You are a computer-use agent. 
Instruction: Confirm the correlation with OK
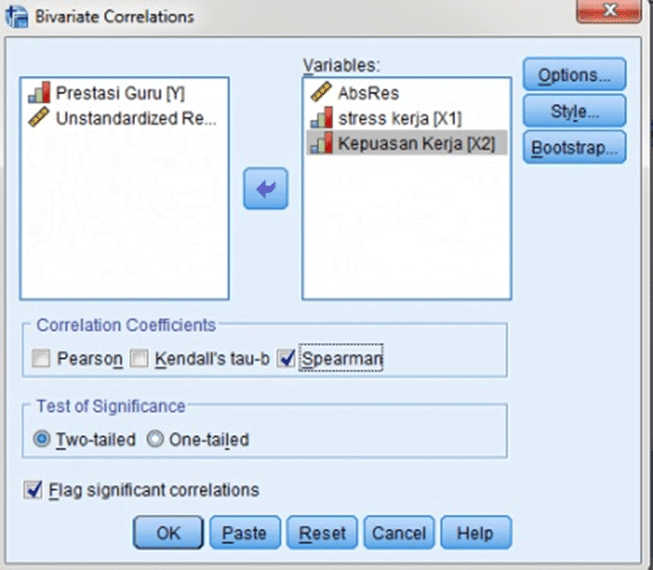point(168,533)
